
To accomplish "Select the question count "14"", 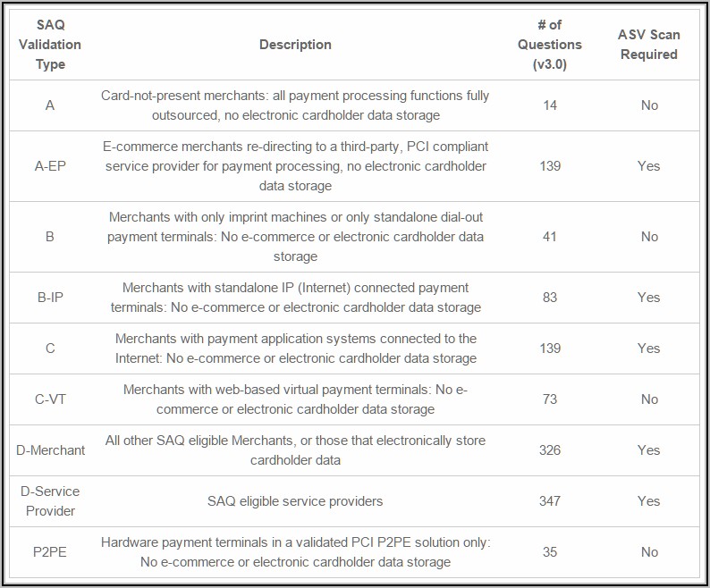I will pos(550,105).
